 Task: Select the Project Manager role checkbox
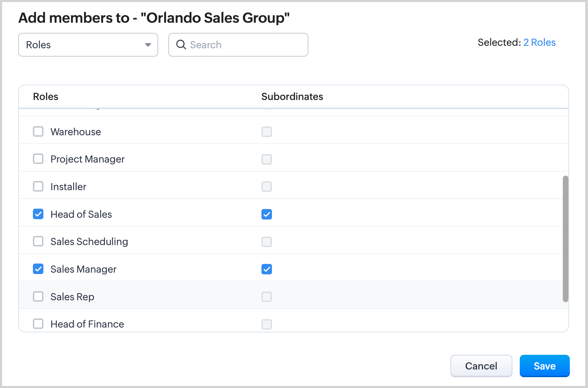tap(38, 159)
